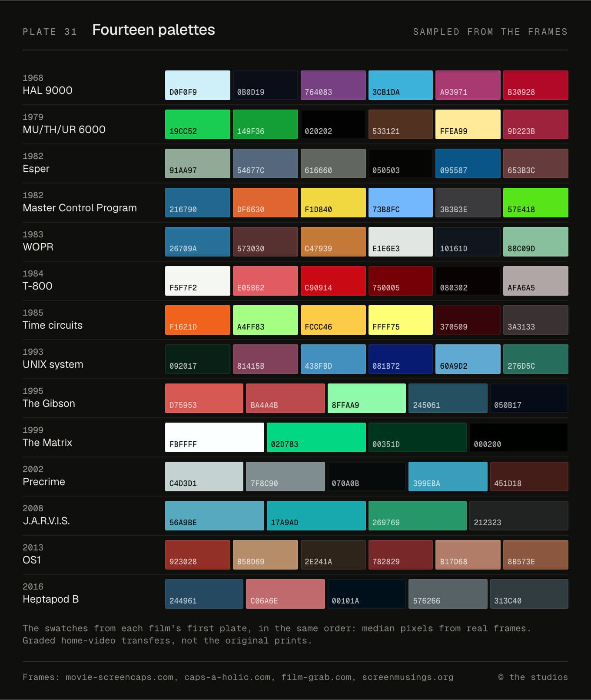
Task: Select the C47939 copper swatch in WOPR
Action: [x=333, y=242]
